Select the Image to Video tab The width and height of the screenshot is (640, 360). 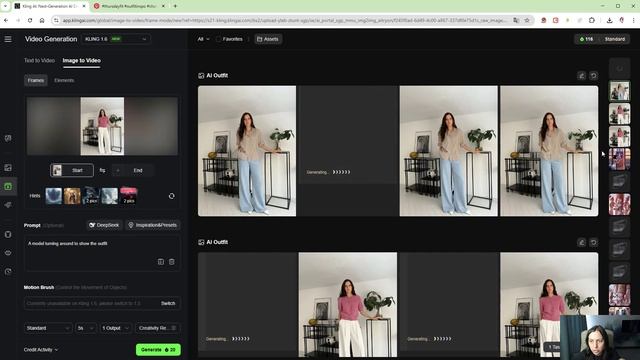coord(82,60)
